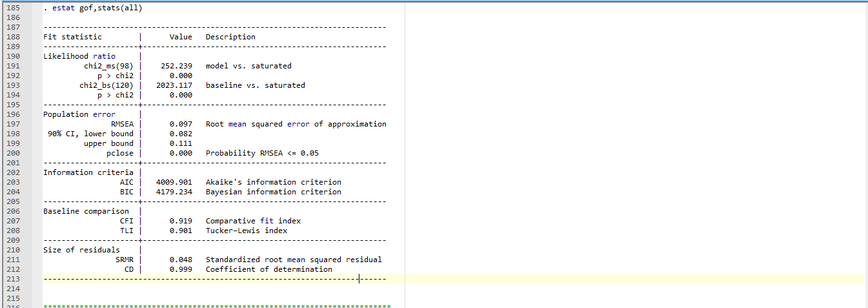Click the chi2_ms(98) value 252.239
868x308 pixels.
(176, 66)
